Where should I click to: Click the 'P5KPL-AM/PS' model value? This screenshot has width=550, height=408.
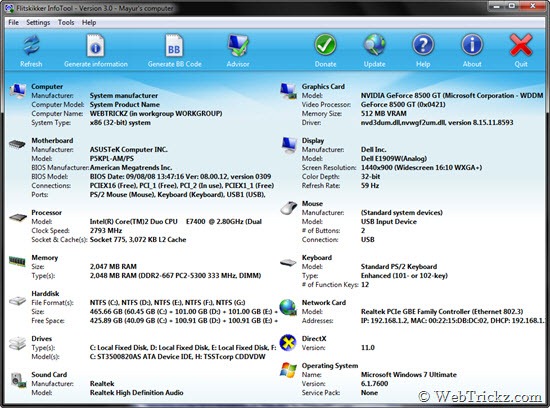(x=112, y=159)
